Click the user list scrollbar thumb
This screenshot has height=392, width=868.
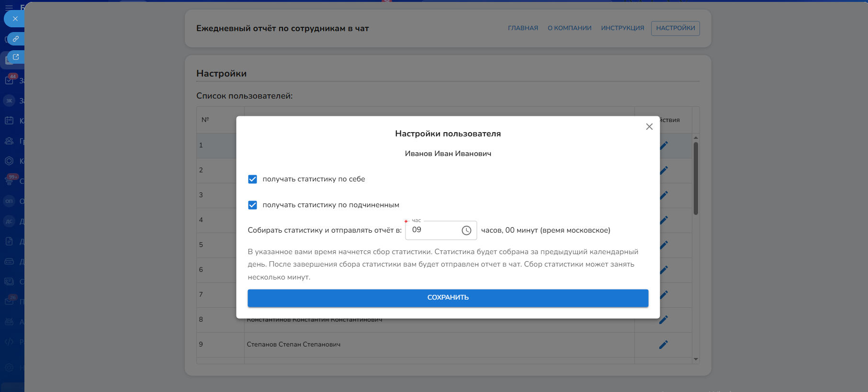coord(696,178)
